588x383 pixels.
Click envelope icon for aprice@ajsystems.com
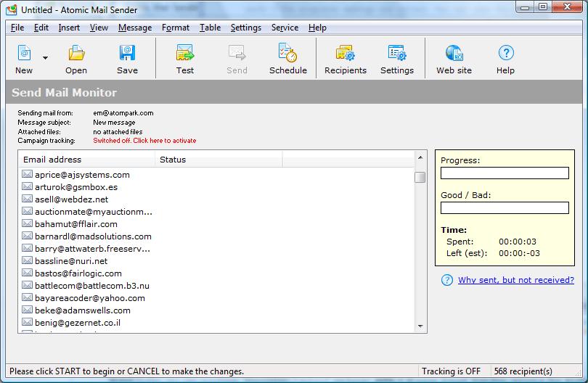[27, 174]
